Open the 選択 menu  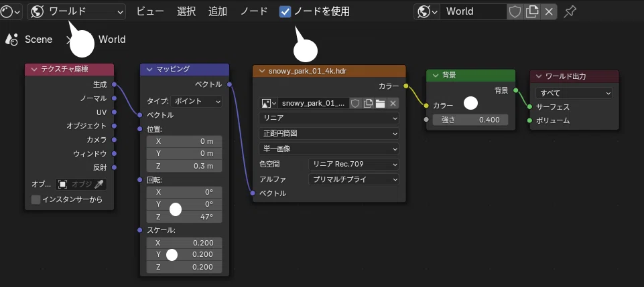click(186, 11)
